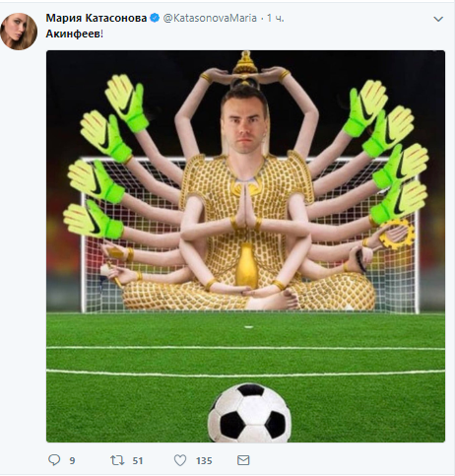This screenshot has height=476, width=455.
Task: Like the tweet with the heart icon
Action: pyautogui.click(x=180, y=460)
